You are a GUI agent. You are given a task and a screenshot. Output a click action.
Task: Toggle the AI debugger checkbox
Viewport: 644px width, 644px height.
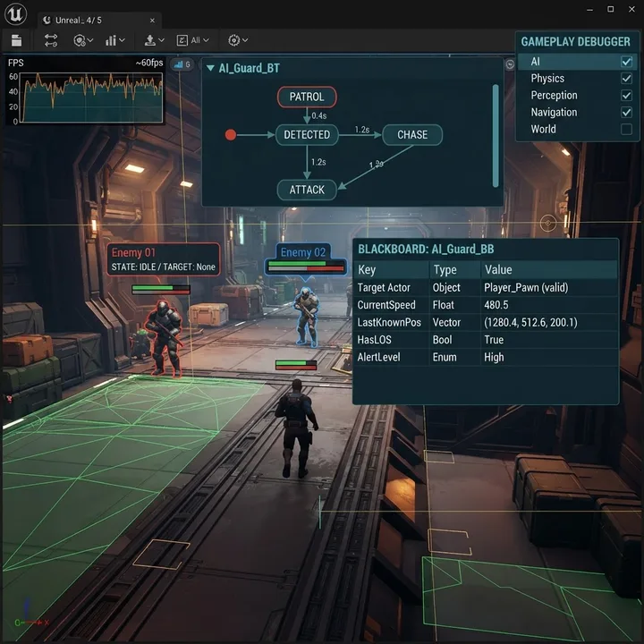pyautogui.click(x=626, y=62)
